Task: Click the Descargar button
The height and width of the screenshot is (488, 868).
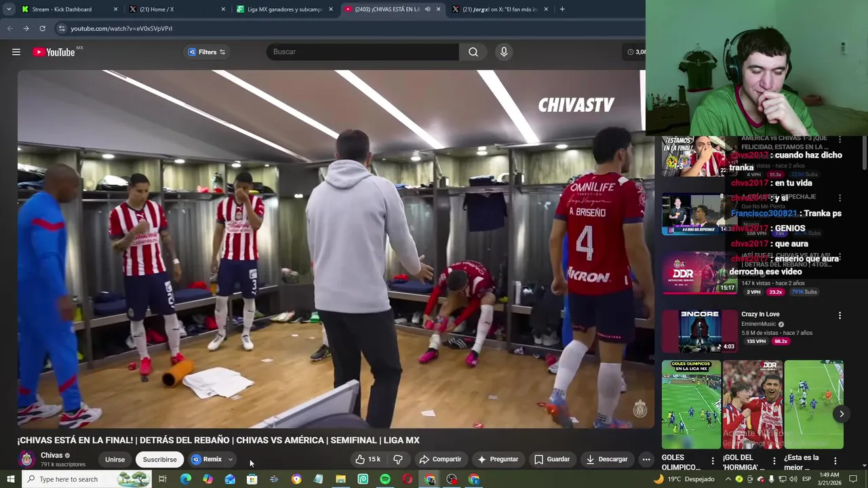Action: 607,460
